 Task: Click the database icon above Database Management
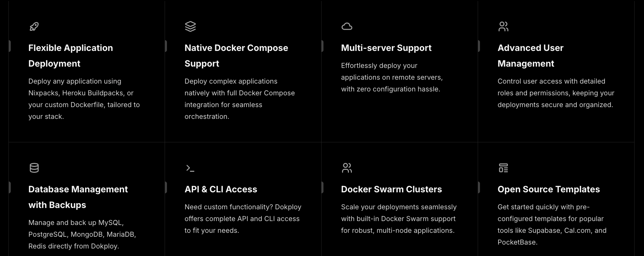(34, 168)
